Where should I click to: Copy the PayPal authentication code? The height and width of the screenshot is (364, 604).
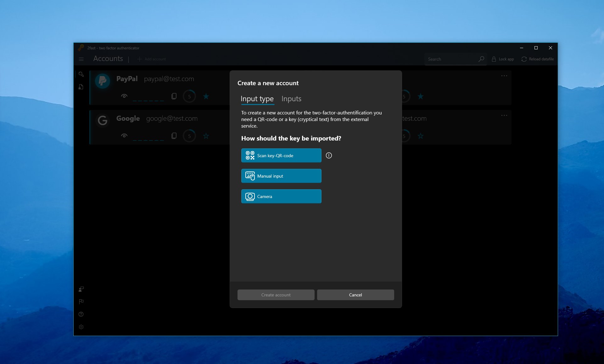(x=174, y=96)
